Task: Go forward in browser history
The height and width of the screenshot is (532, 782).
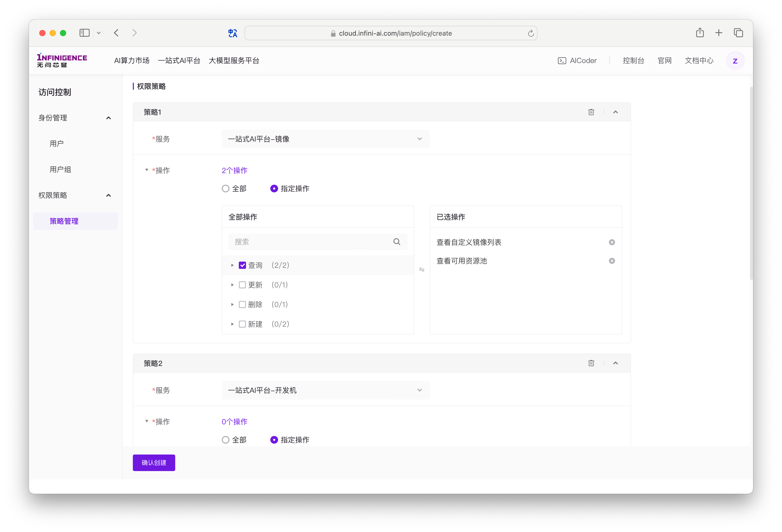Action: point(135,33)
